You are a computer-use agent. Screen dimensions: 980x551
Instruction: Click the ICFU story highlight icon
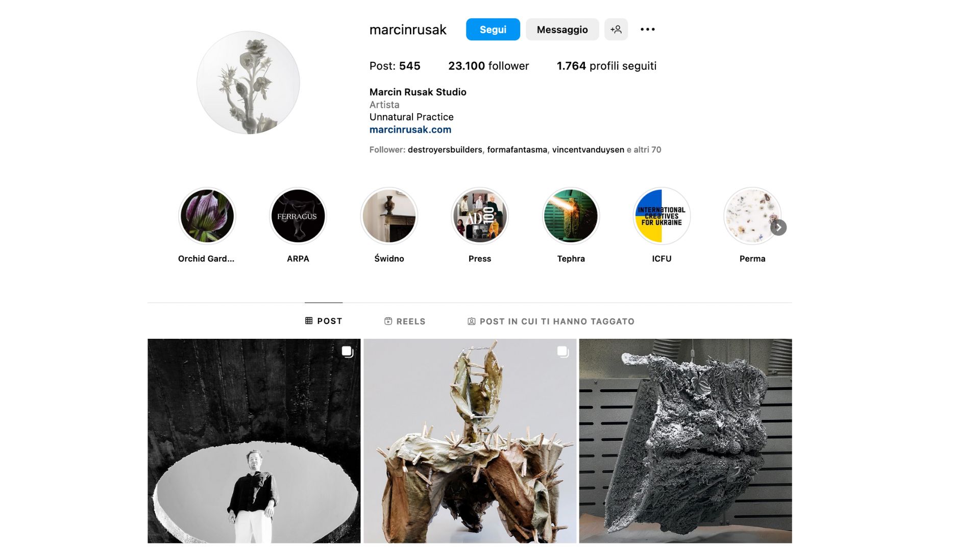point(661,215)
